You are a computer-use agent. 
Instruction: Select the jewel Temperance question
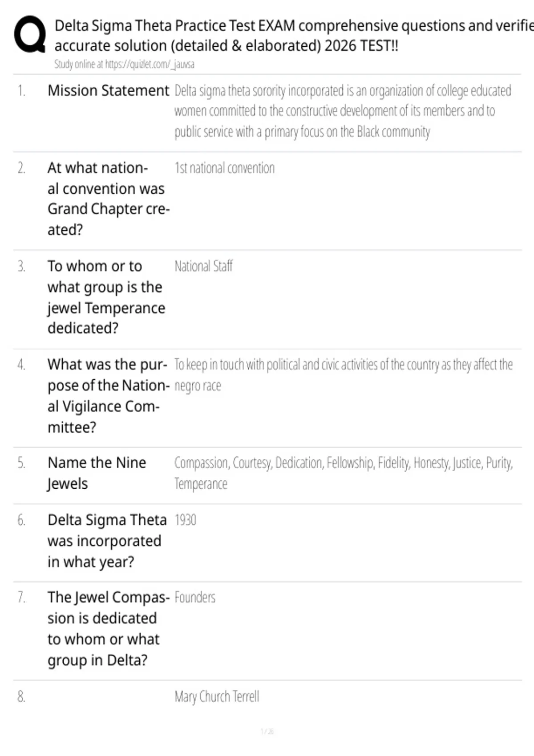(106, 297)
